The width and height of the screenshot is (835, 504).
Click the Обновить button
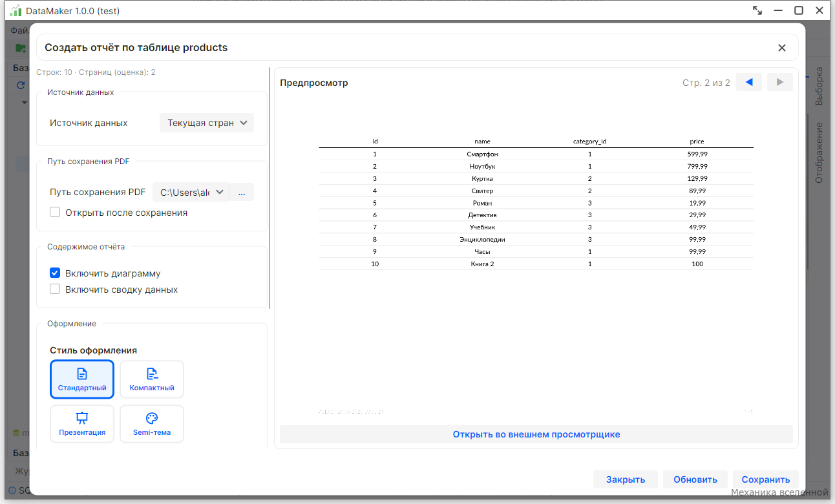[x=695, y=479]
